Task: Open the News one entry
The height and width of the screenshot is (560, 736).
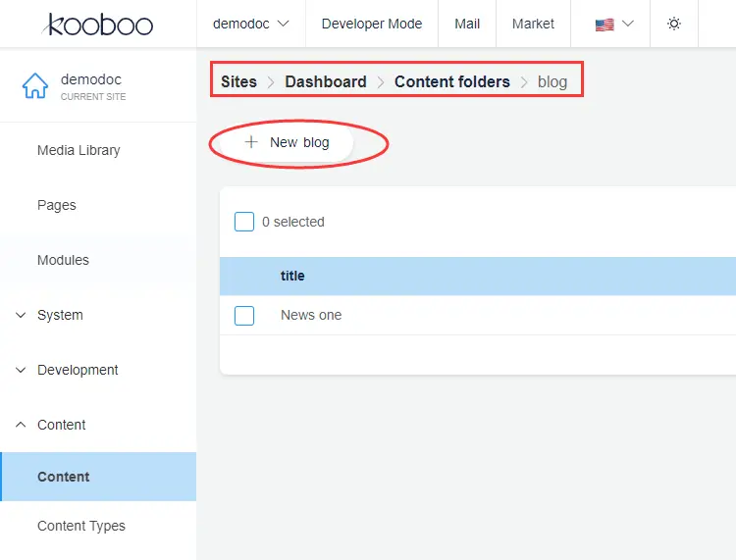Action: (x=311, y=316)
